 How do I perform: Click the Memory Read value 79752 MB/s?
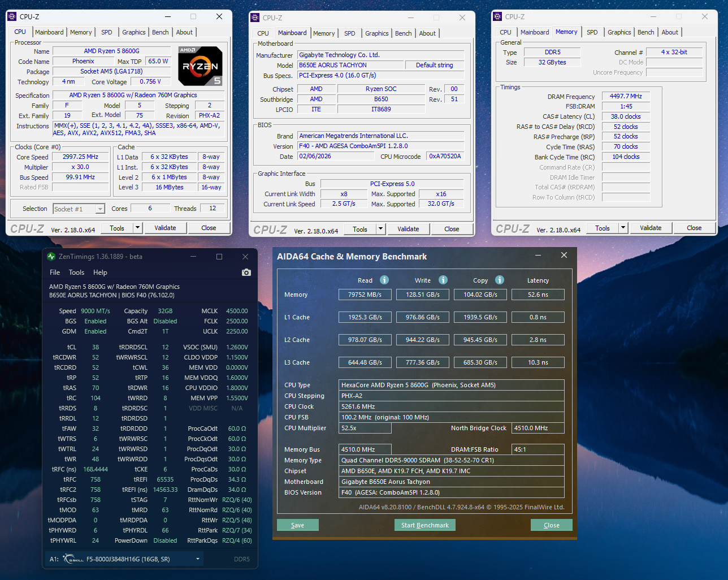365,295
